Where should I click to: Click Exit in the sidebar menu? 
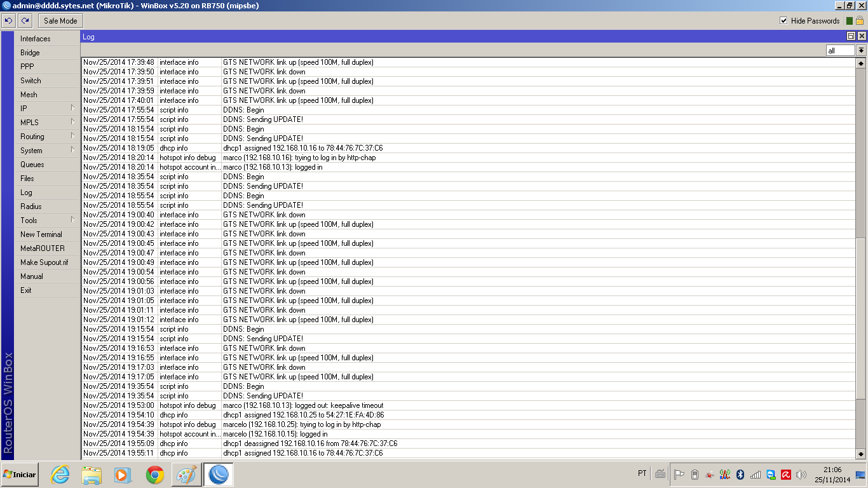tap(46, 290)
